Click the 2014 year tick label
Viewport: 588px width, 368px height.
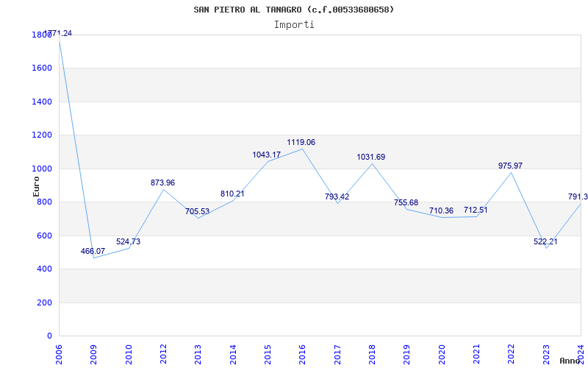click(x=233, y=355)
